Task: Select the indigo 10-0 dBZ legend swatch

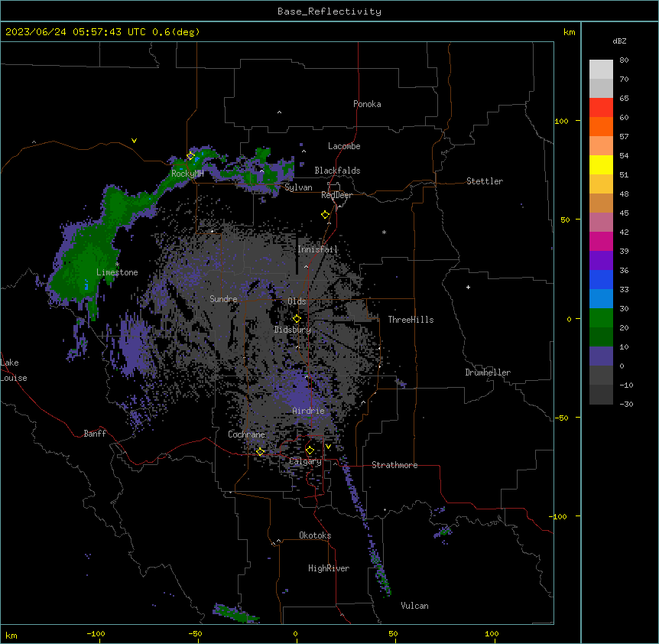Action: click(601, 356)
